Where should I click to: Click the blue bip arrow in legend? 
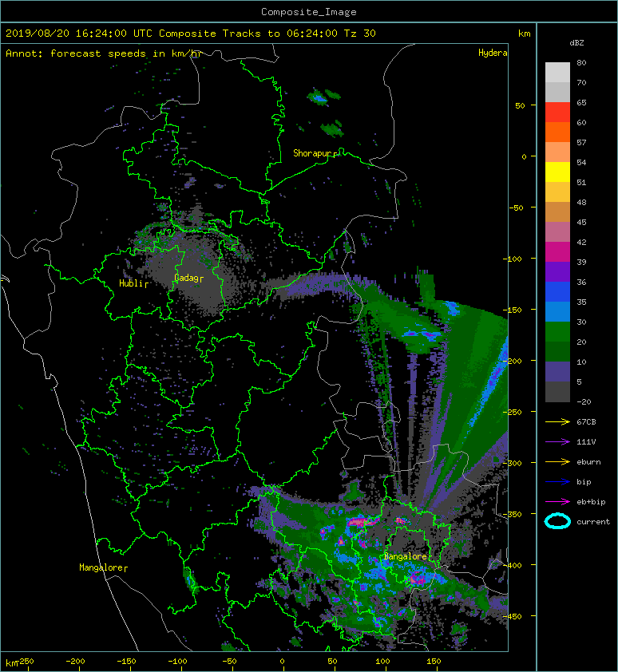point(557,482)
